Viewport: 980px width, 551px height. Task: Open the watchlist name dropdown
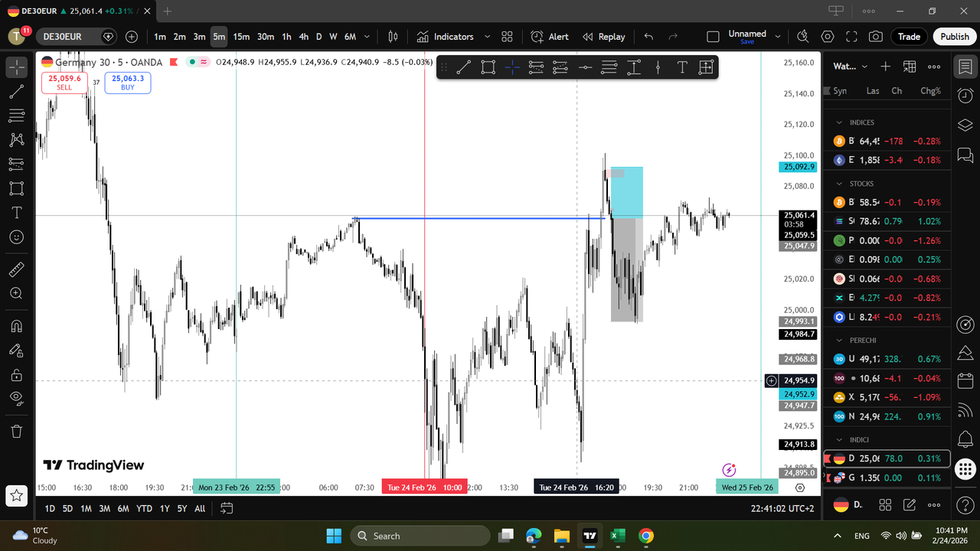(x=851, y=67)
